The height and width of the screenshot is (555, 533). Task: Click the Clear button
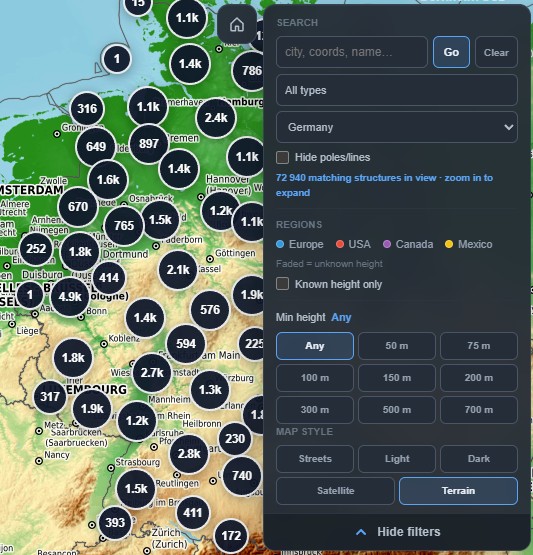[496, 52]
